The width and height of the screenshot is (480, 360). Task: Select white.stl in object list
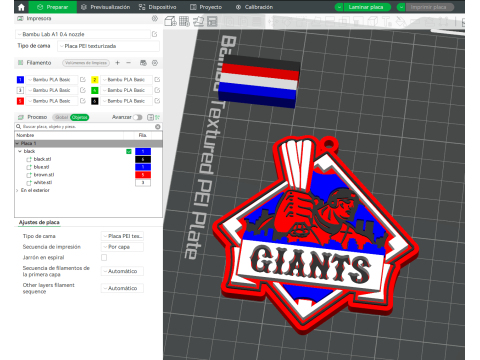pyautogui.click(x=43, y=182)
